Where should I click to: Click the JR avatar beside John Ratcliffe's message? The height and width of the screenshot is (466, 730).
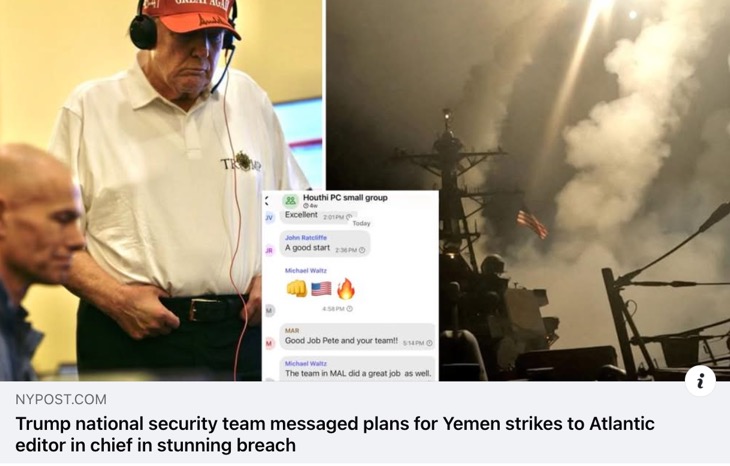tap(269, 250)
